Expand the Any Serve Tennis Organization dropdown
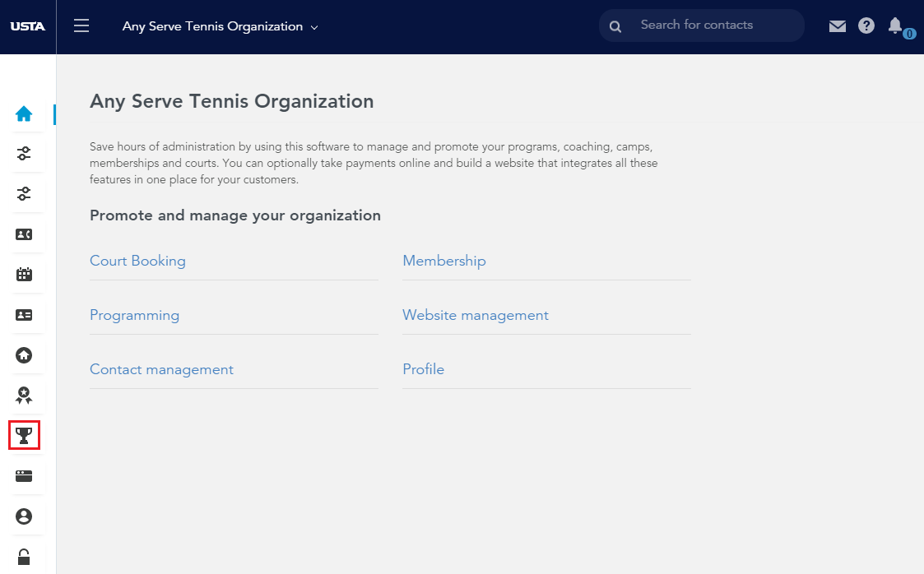 [221, 26]
